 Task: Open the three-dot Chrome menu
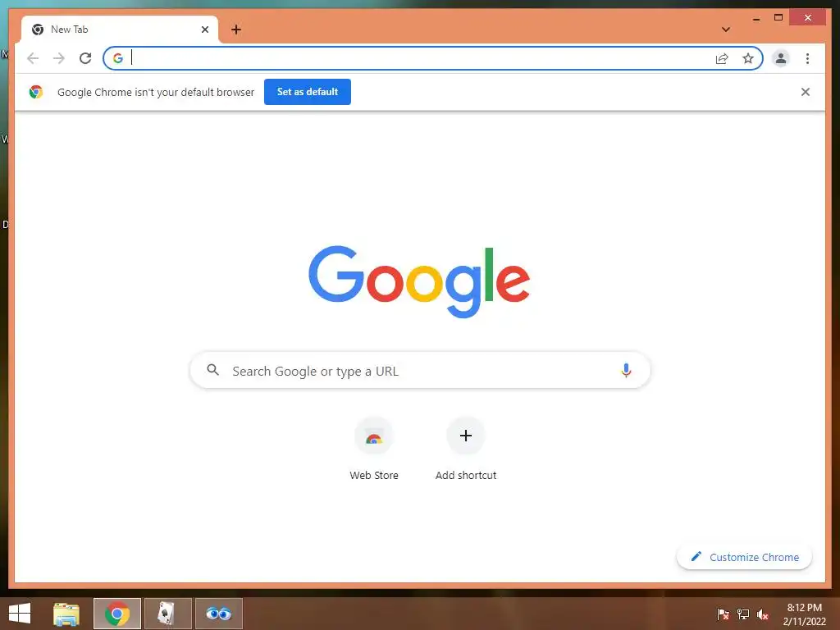(x=807, y=58)
